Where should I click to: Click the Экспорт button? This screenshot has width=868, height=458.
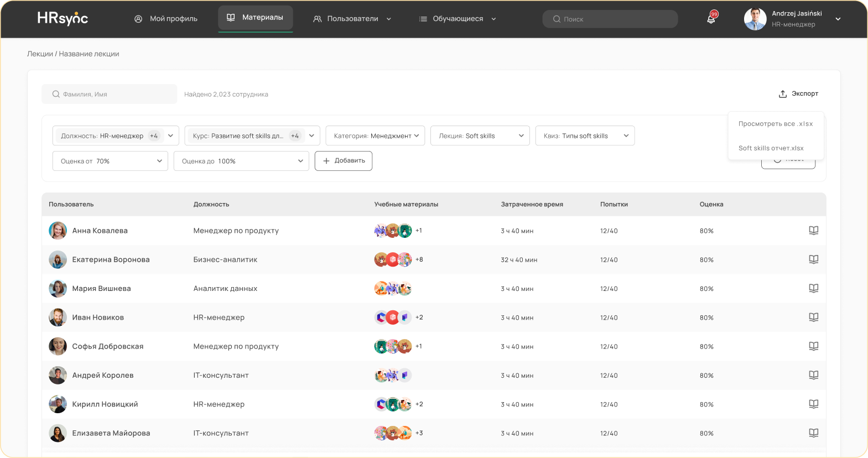[798, 94]
